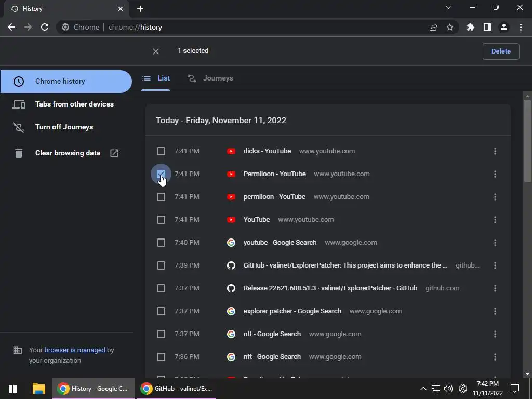Open actions menu for explorer patcher search
The height and width of the screenshot is (399, 532).
coord(495,311)
